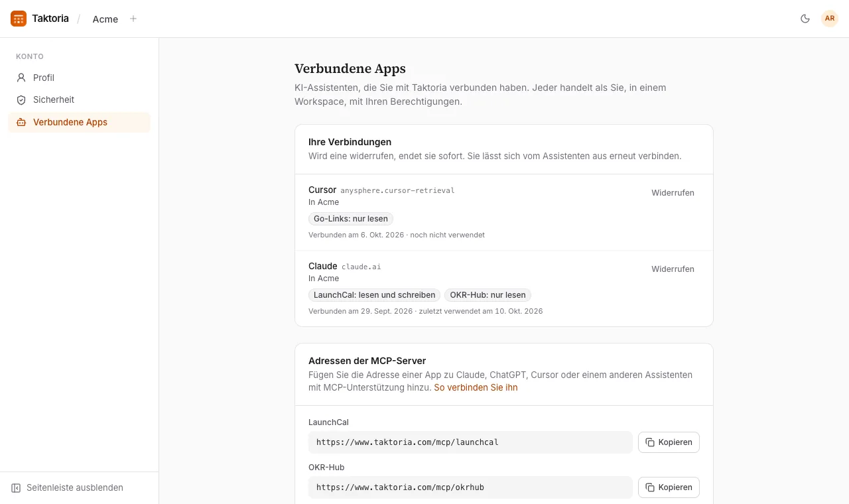Click the Seitenleiste ausblenden panel icon
The width and height of the screenshot is (849, 504).
tap(16, 487)
